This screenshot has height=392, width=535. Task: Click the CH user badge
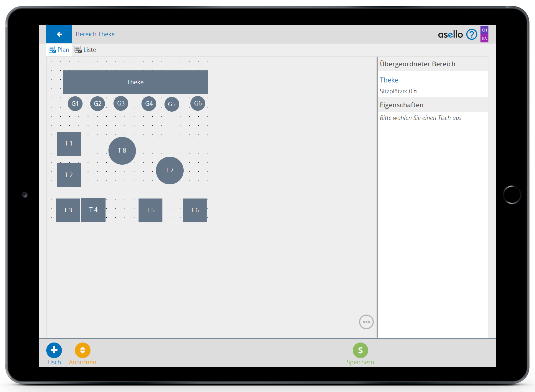(484, 30)
